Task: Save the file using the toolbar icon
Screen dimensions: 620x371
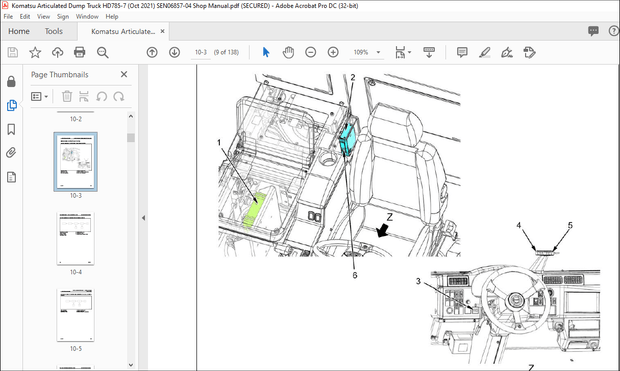Action: [13, 52]
